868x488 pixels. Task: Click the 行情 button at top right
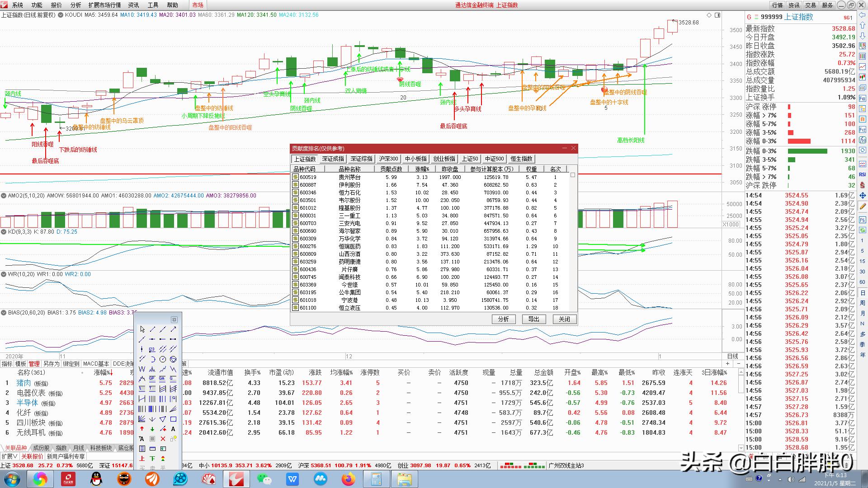pyautogui.click(x=777, y=5)
